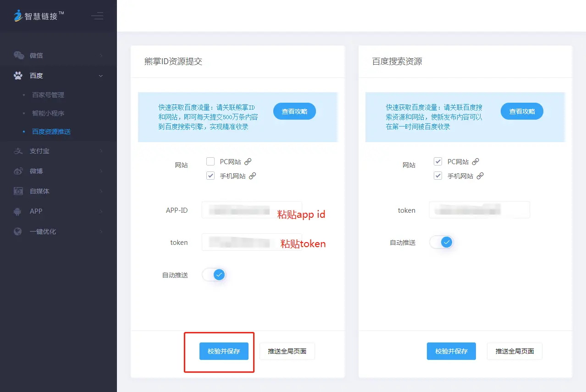Uncheck 手机网站 in 熊掌ID资源提交 panel
The height and width of the screenshot is (392, 586).
coord(210,176)
